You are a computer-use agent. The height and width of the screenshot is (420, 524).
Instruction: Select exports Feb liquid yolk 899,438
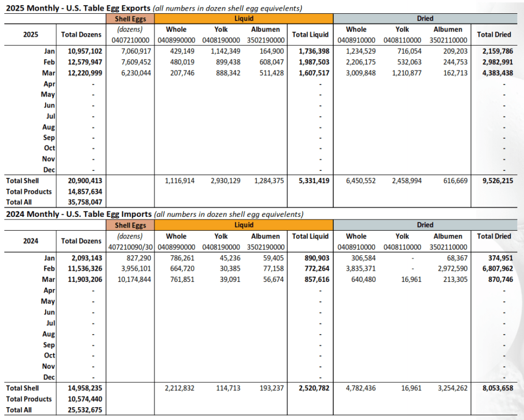[228, 62]
